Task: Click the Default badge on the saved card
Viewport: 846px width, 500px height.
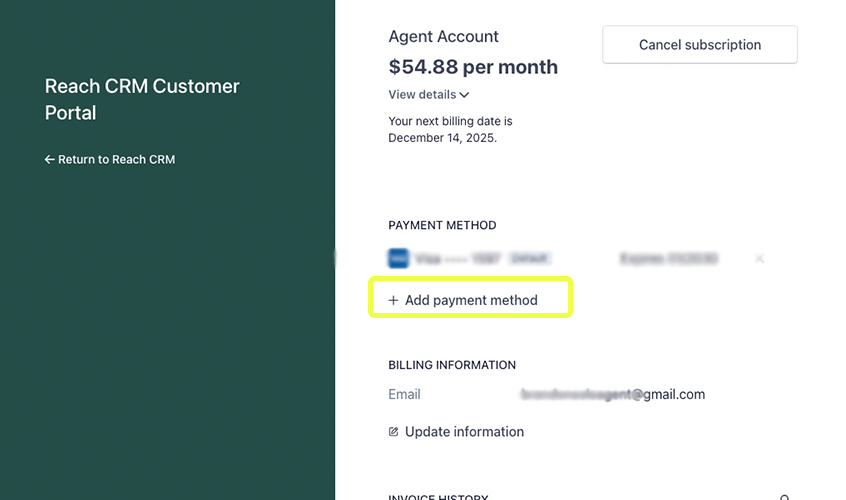Action: 531,259
